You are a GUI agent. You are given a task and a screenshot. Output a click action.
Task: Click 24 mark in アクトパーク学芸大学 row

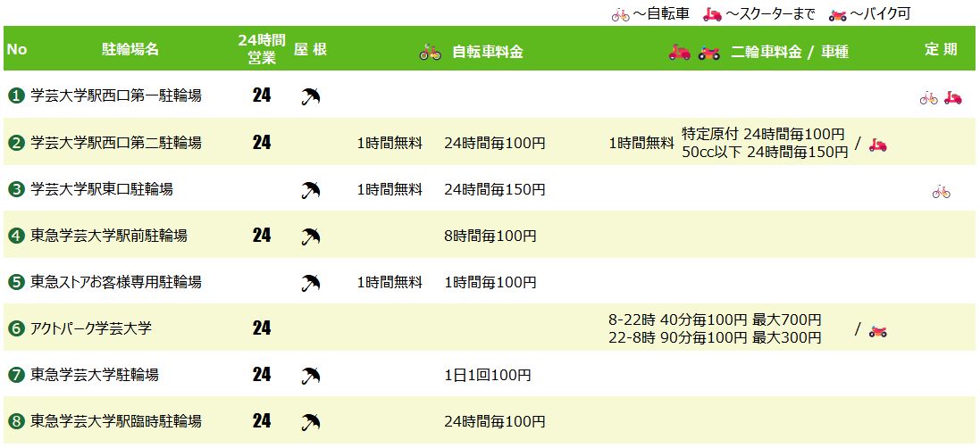[262, 328]
